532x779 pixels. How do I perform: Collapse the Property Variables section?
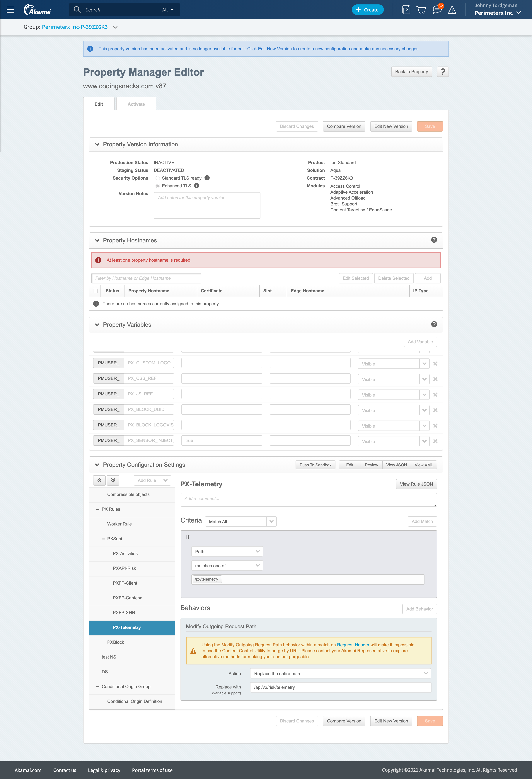pyautogui.click(x=97, y=325)
